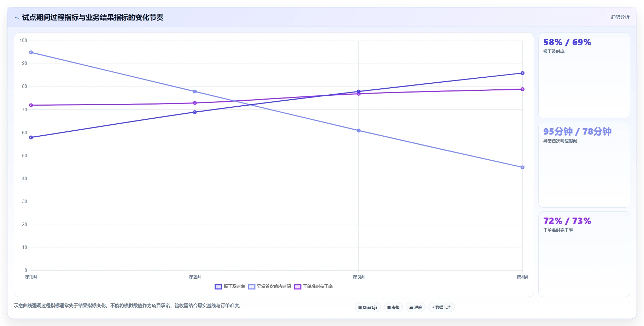Click the 工单准时完工率 point at 第4周 (79)

522,89
